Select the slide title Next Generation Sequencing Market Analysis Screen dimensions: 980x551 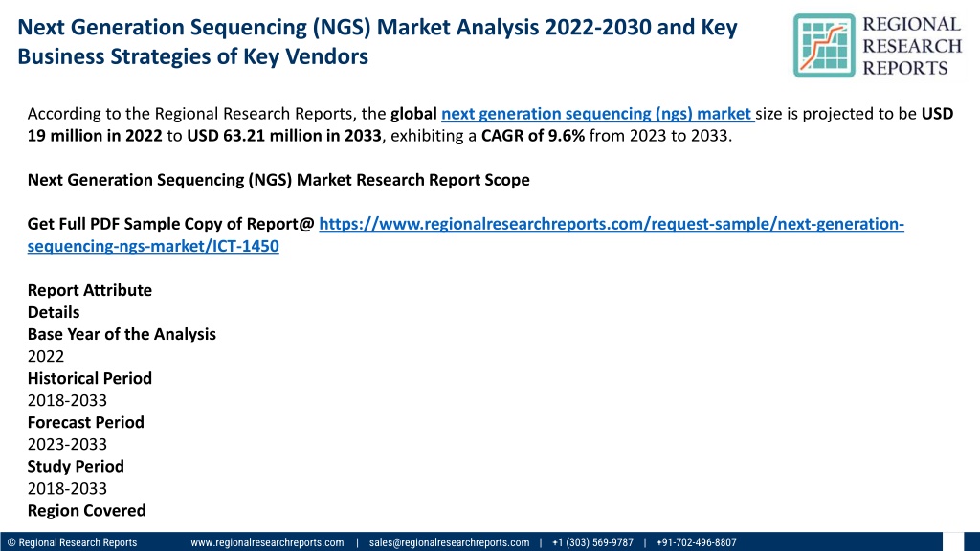click(377, 42)
